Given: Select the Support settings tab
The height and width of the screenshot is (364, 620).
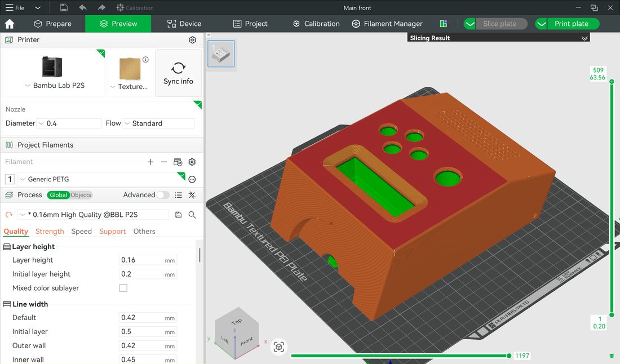Looking at the screenshot, I should 112,231.
